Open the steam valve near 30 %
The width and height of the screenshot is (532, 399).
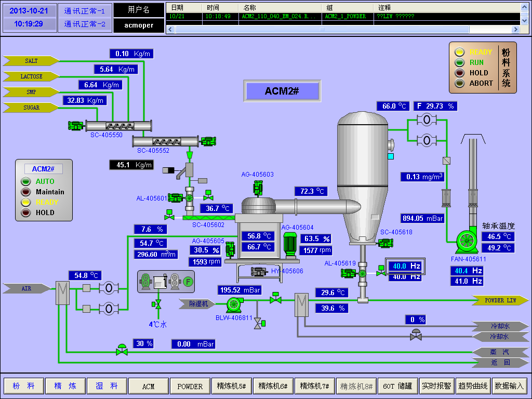coord(122,350)
